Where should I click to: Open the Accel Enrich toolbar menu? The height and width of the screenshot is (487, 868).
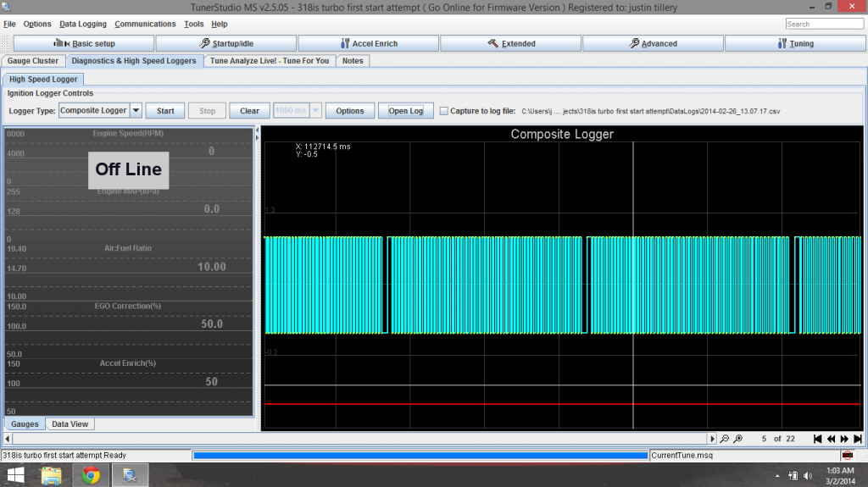(368, 43)
